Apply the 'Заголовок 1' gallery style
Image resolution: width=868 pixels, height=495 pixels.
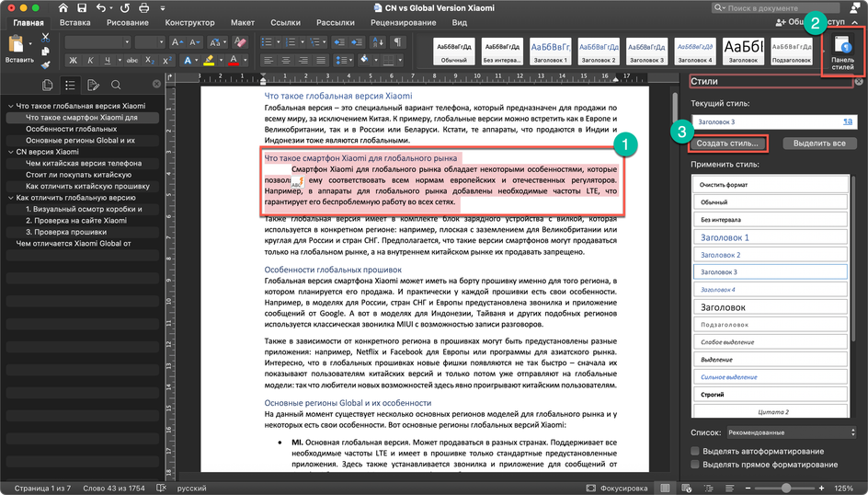click(x=550, y=52)
